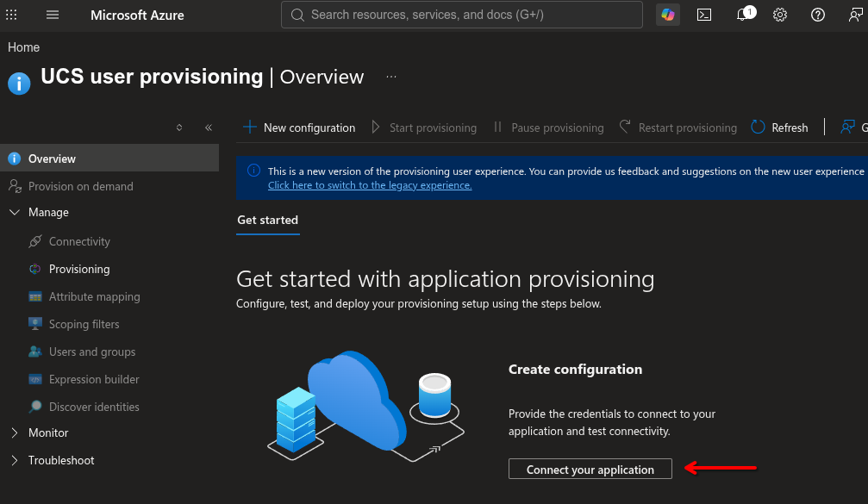Click Connect your application button
The height and width of the screenshot is (504, 868).
[x=590, y=470]
